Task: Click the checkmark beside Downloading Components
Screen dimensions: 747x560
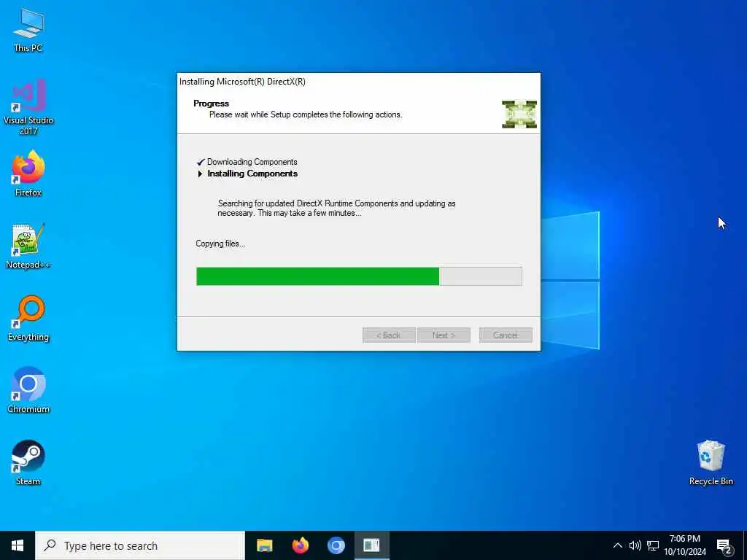Action: pyautogui.click(x=201, y=162)
